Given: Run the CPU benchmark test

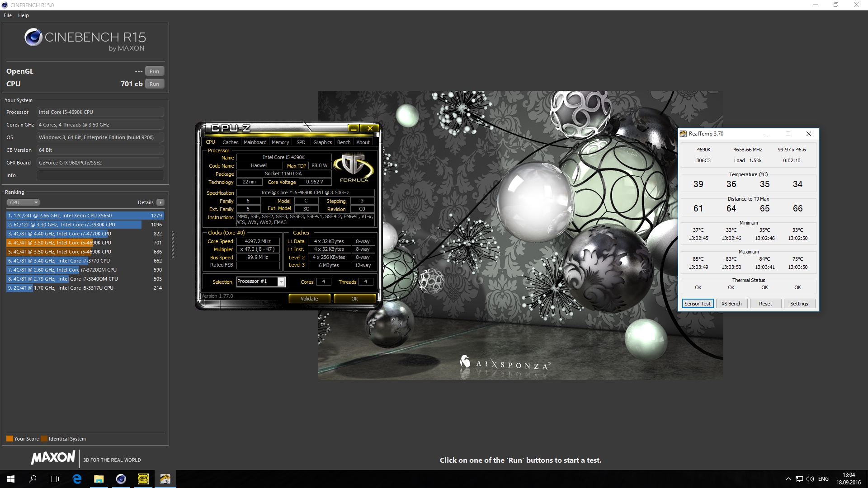Looking at the screenshot, I should pos(154,84).
